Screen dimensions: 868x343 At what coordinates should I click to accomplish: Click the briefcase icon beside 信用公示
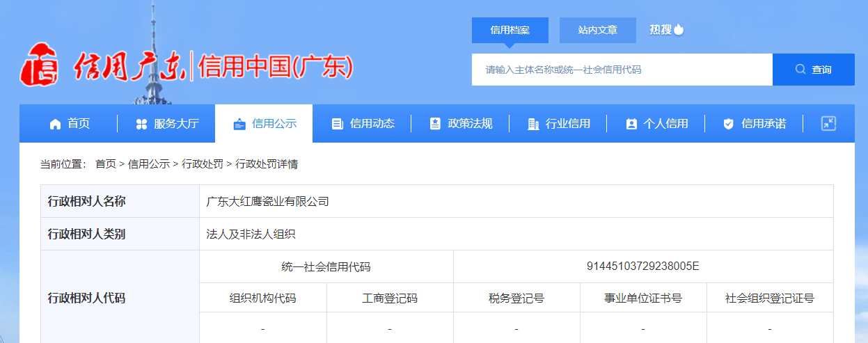point(239,124)
